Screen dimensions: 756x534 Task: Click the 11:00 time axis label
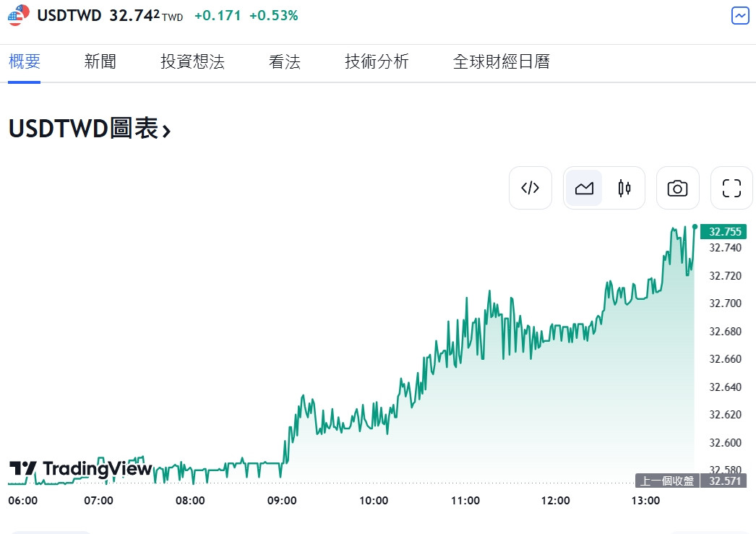[465, 501]
